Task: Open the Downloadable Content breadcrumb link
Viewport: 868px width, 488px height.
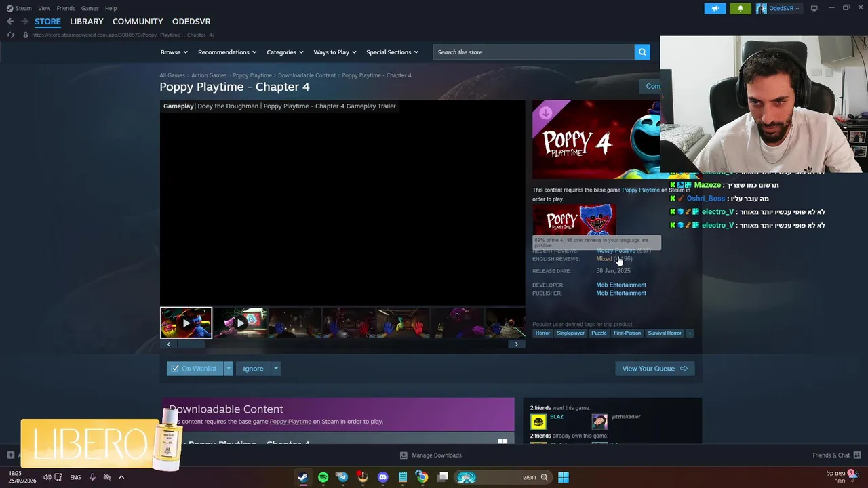Action: pos(307,75)
